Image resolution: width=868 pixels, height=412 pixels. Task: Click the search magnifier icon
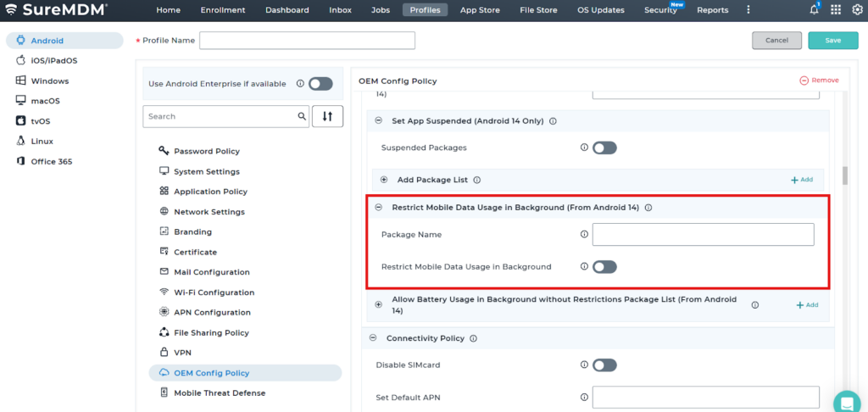pos(301,116)
